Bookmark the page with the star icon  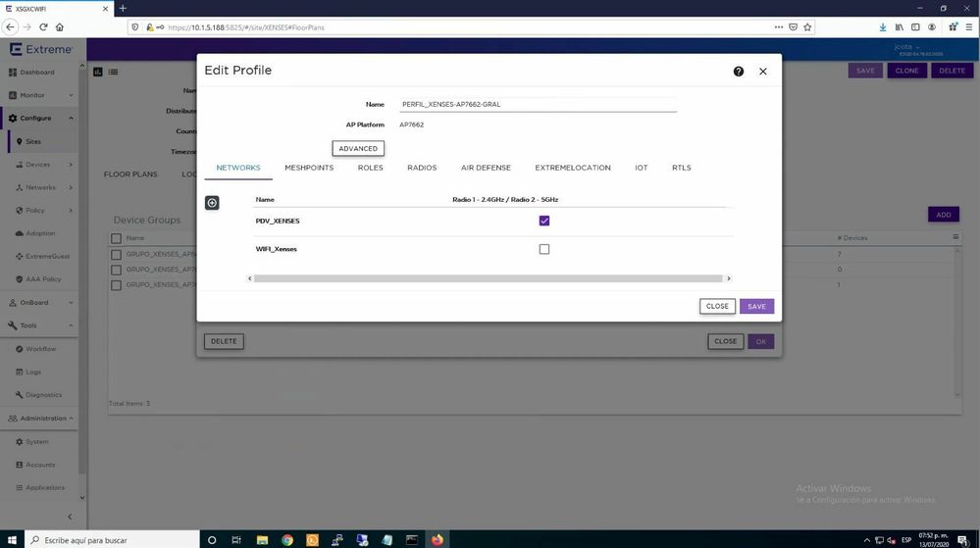(807, 26)
